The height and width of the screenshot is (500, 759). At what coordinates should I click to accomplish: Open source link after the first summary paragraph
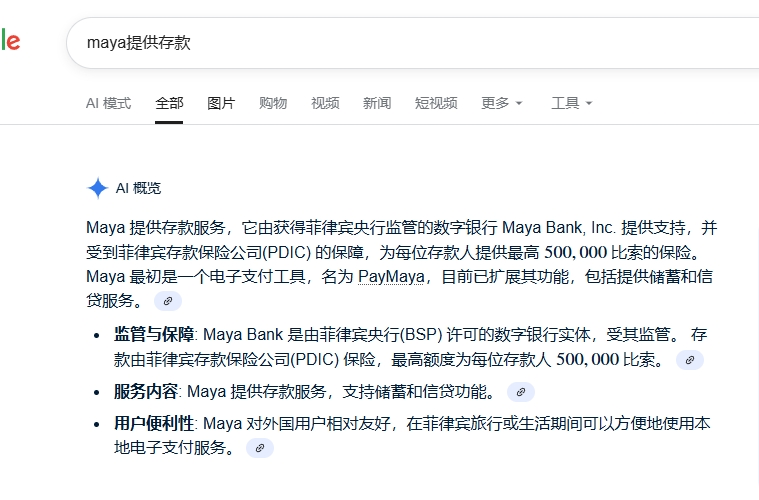click(x=168, y=301)
